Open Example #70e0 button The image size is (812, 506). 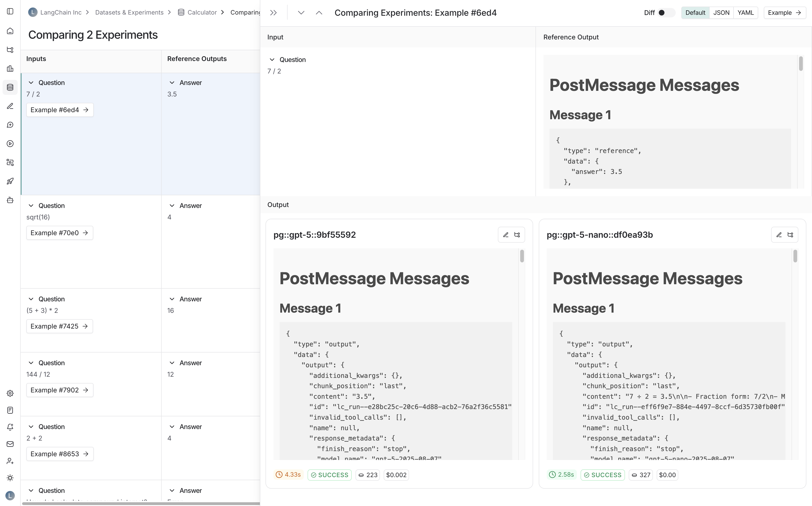59,233
